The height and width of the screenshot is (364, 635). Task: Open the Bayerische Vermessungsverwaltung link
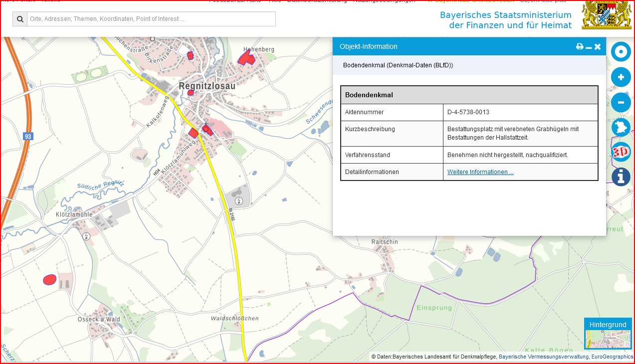(544, 357)
